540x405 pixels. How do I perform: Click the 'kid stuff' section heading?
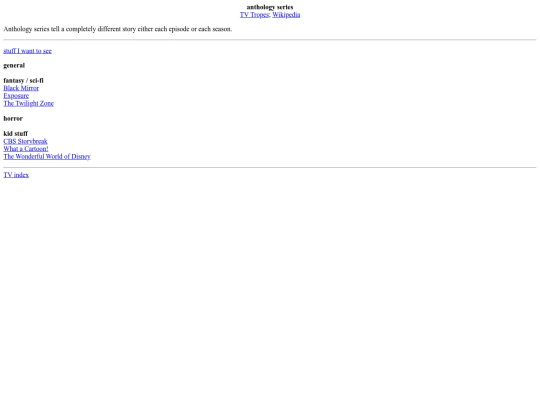pos(15,134)
